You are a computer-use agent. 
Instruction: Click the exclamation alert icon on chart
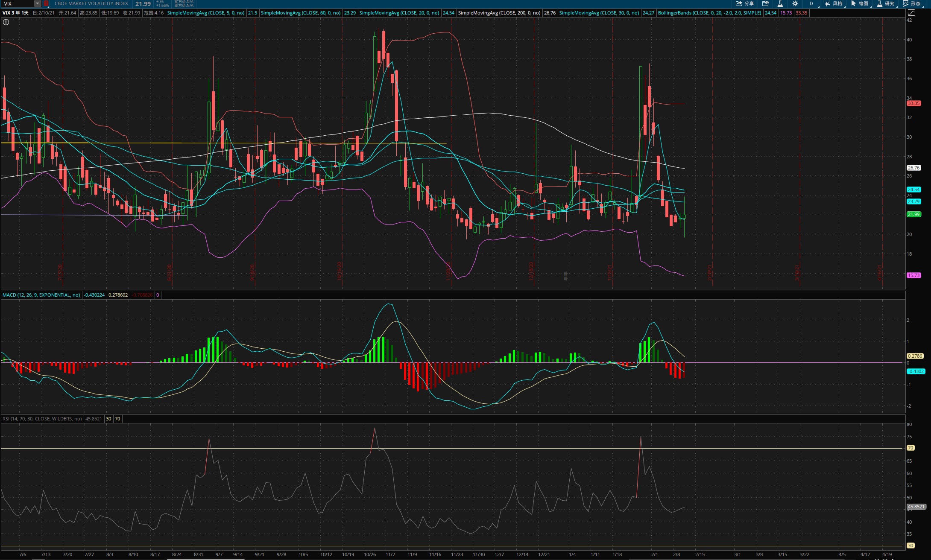pyautogui.click(x=6, y=22)
